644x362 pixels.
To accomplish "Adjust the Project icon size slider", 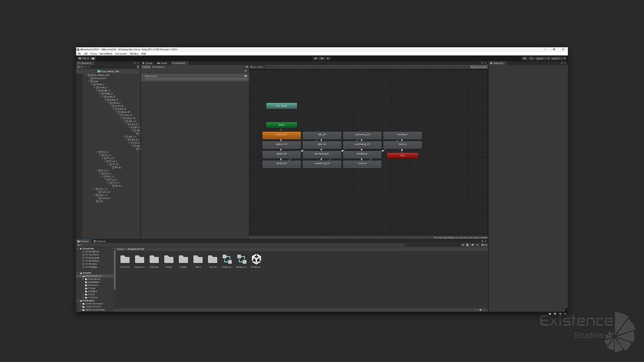I will [x=480, y=310].
